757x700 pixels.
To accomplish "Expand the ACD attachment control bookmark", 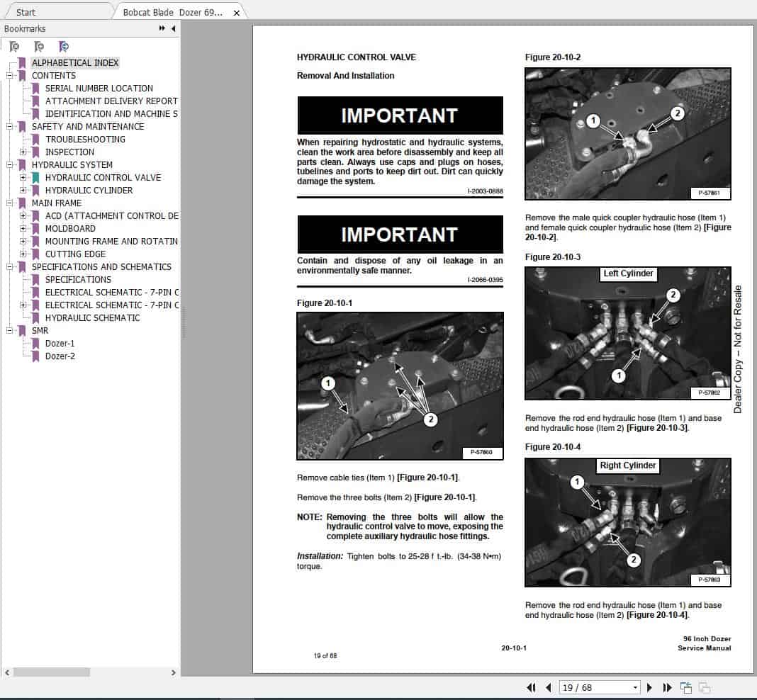I will (x=23, y=215).
